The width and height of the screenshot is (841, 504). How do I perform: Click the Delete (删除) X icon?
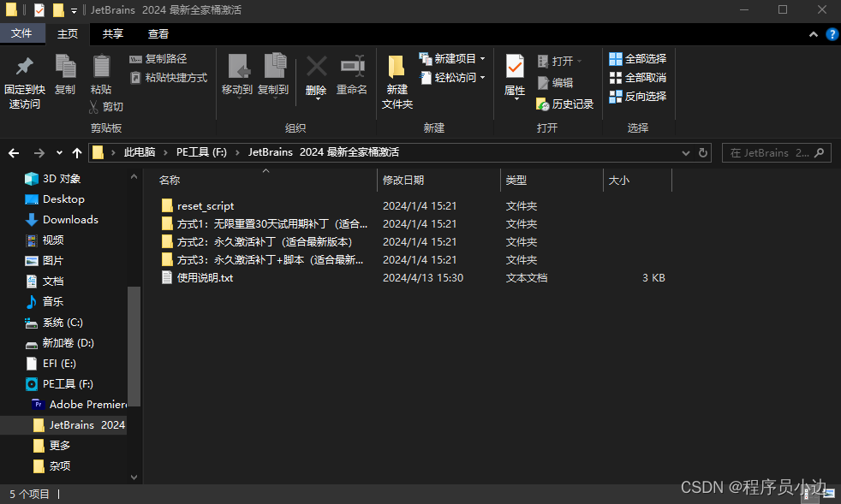point(317,68)
